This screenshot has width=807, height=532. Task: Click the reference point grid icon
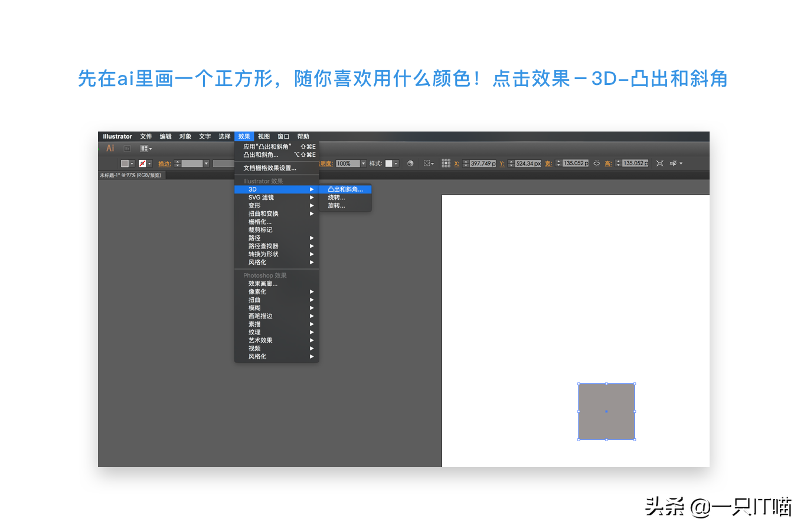coord(446,163)
